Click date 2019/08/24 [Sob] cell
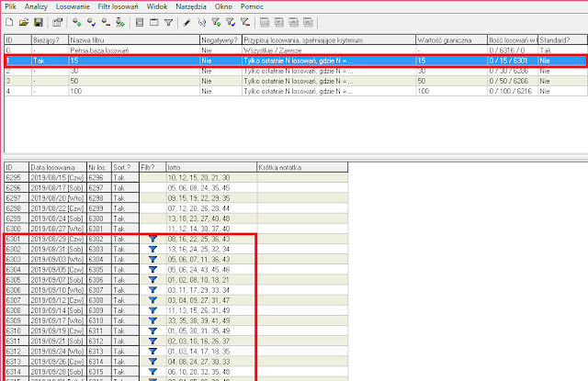588x381 pixels. (x=58, y=219)
